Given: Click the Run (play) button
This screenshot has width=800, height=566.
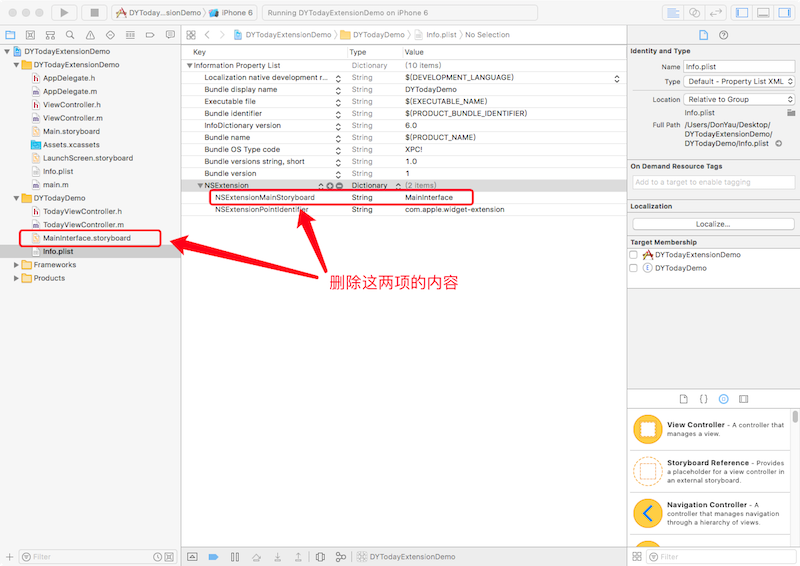Looking at the screenshot, I should click(x=64, y=13).
